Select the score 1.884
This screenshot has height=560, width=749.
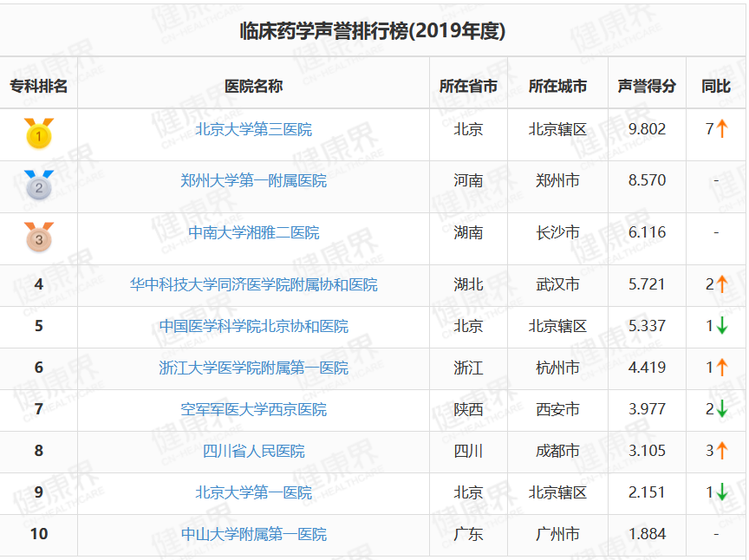click(647, 534)
